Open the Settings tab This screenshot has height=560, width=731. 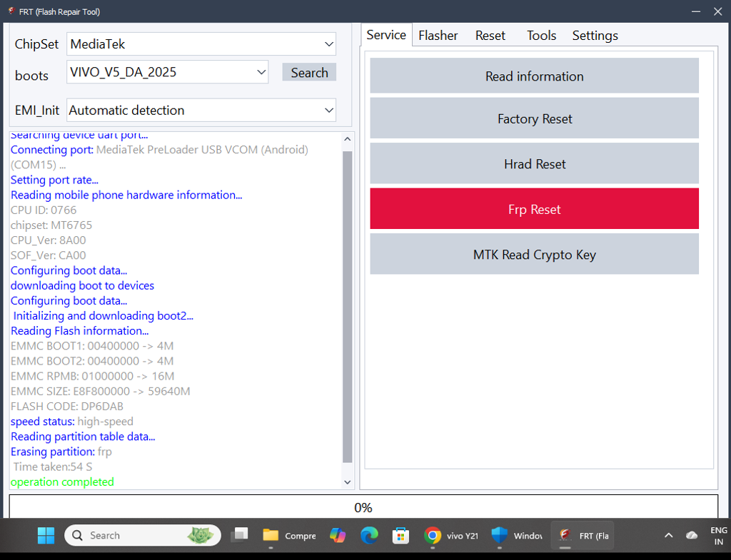[595, 36]
